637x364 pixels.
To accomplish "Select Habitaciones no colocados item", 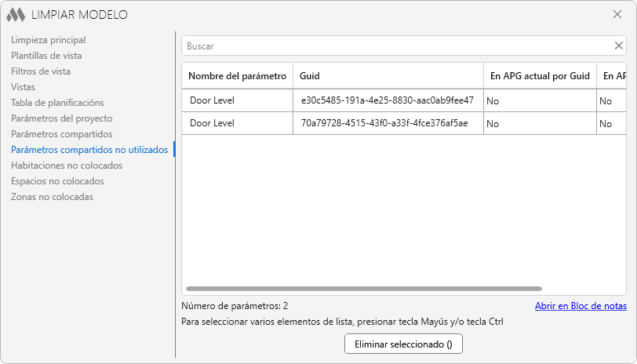I will click(x=67, y=166).
